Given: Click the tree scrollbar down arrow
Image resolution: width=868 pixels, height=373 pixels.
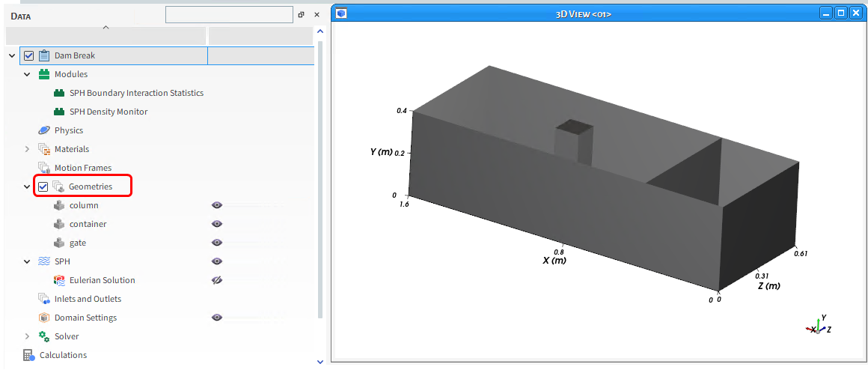Looking at the screenshot, I should (320, 362).
